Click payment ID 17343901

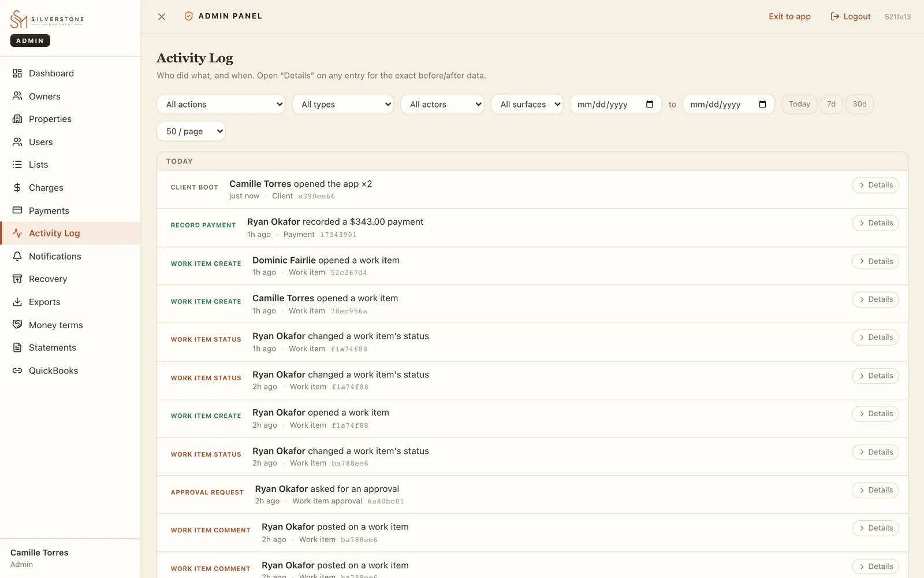point(338,235)
